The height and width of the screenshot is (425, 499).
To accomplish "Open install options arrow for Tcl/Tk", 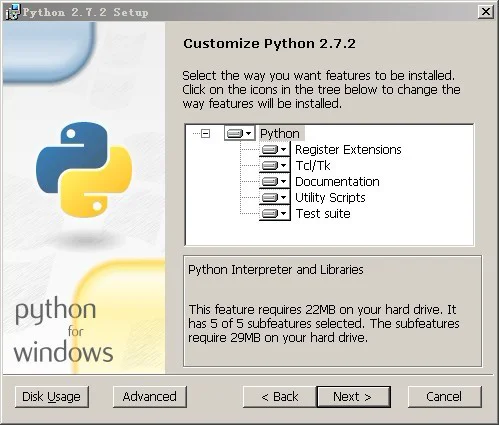I will (x=283, y=166).
